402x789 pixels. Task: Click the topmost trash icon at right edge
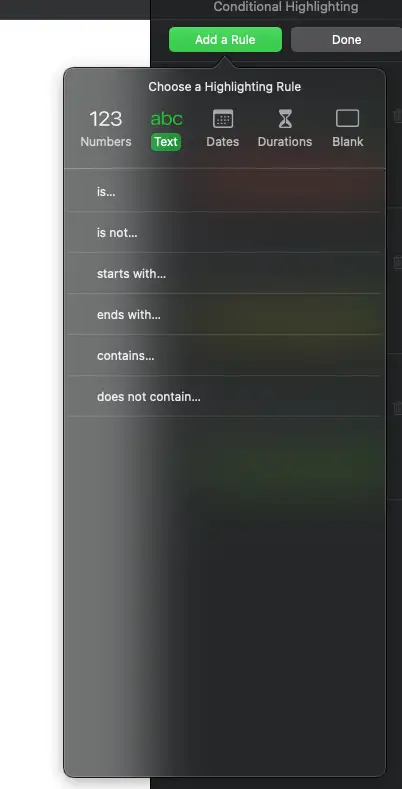point(397,116)
